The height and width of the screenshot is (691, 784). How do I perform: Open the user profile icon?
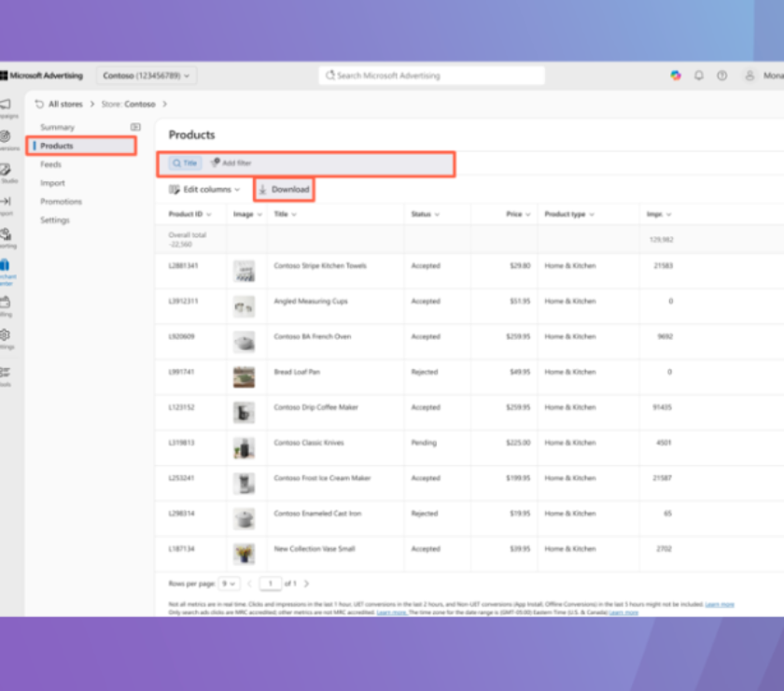749,76
